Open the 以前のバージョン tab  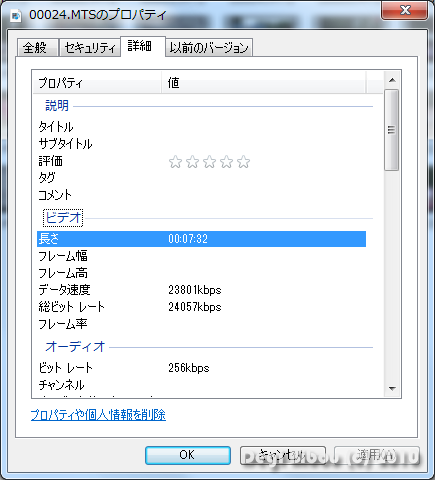pyautogui.click(x=209, y=48)
